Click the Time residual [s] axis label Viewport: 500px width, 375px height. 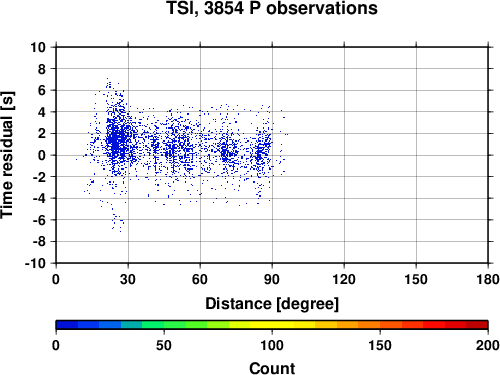pyautogui.click(x=7, y=155)
